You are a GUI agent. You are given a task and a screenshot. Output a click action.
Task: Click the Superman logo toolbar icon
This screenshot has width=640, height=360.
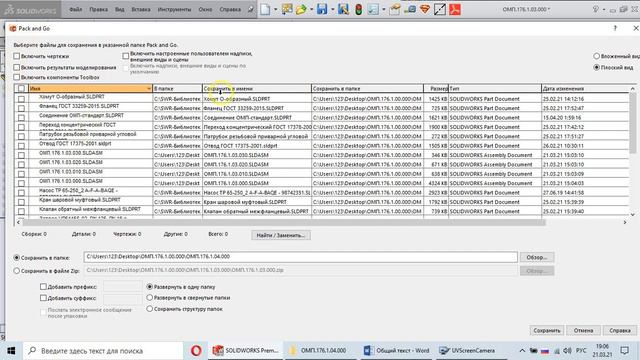click(425, 9)
